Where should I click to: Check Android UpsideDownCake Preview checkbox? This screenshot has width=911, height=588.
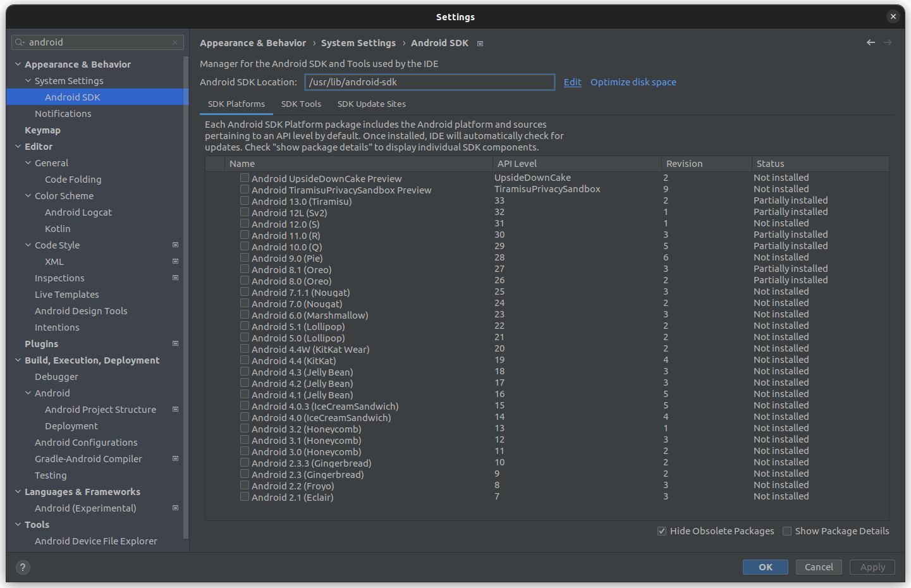(245, 178)
